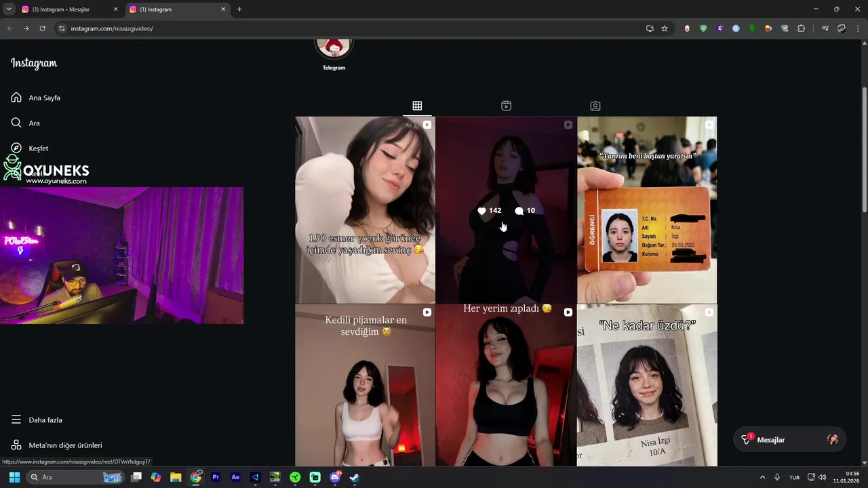Viewport: 868px width, 488px height.
Task: Show hidden system tray icons
Action: click(x=762, y=477)
